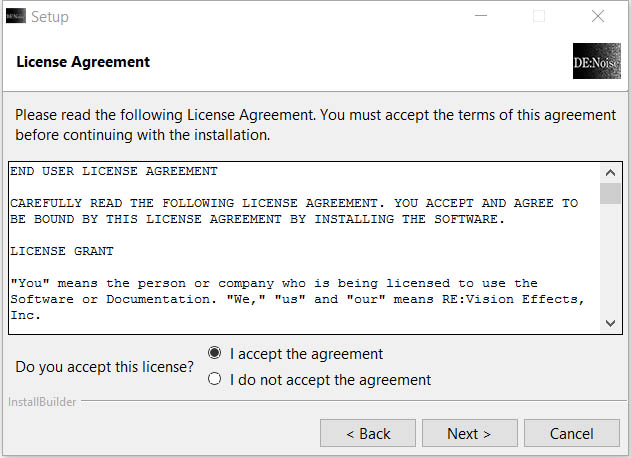Click the DE:Noise product logo
The height and width of the screenshot is (458, 631).
596,61
